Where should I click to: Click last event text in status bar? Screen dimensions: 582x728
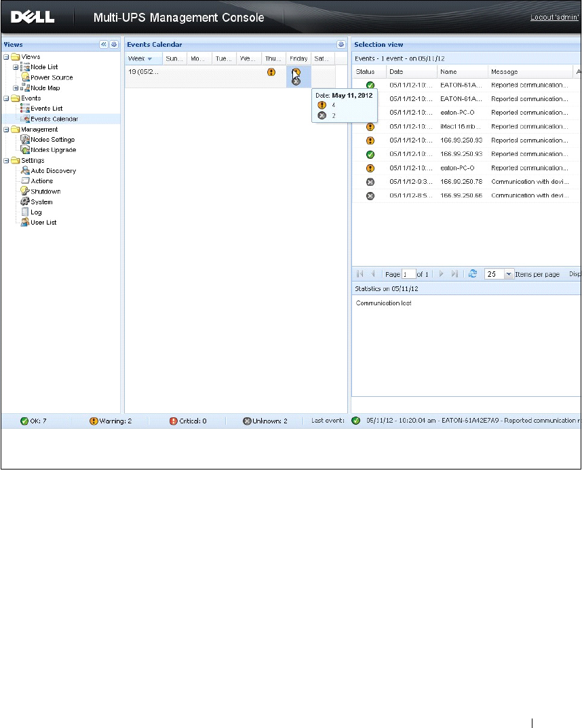472,421
